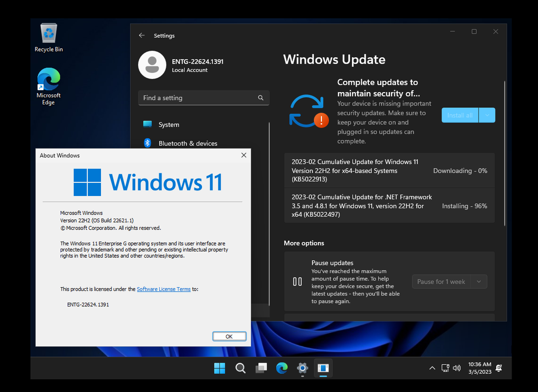Switch to About Windows taskbar icon

coord(323,368)
